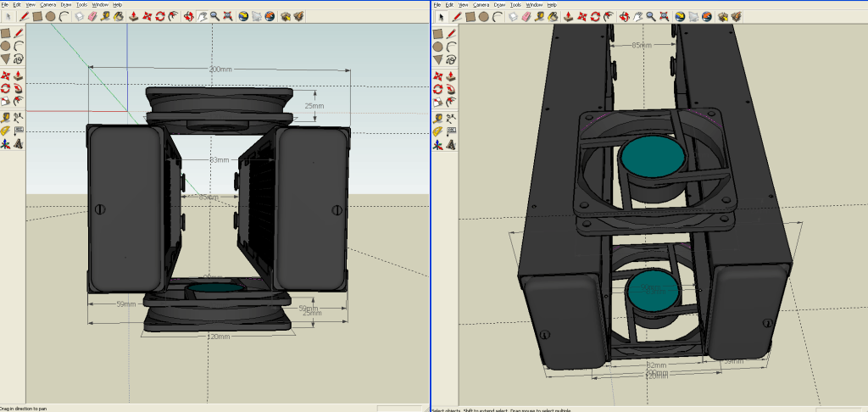Open the Tools menu in right window
Screen dimensions: 868x412
[515, 5]
